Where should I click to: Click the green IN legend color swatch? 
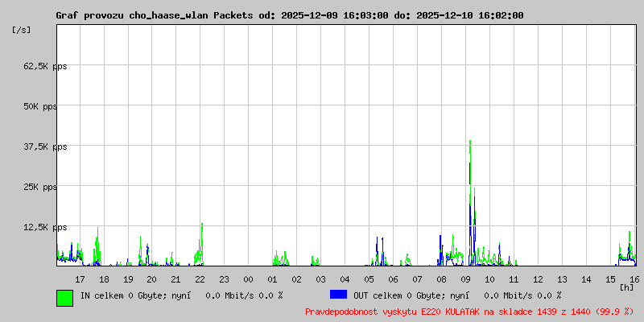point(65,298)
